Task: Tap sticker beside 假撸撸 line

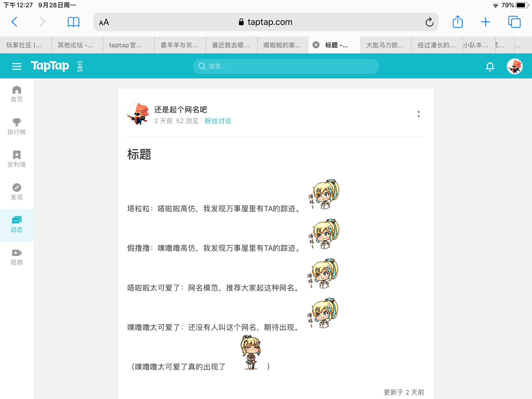Action: pos(324,234)
